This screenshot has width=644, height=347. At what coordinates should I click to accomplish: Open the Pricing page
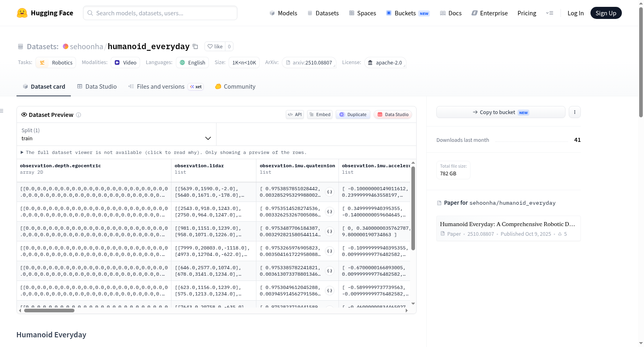[x=527, y=13]
